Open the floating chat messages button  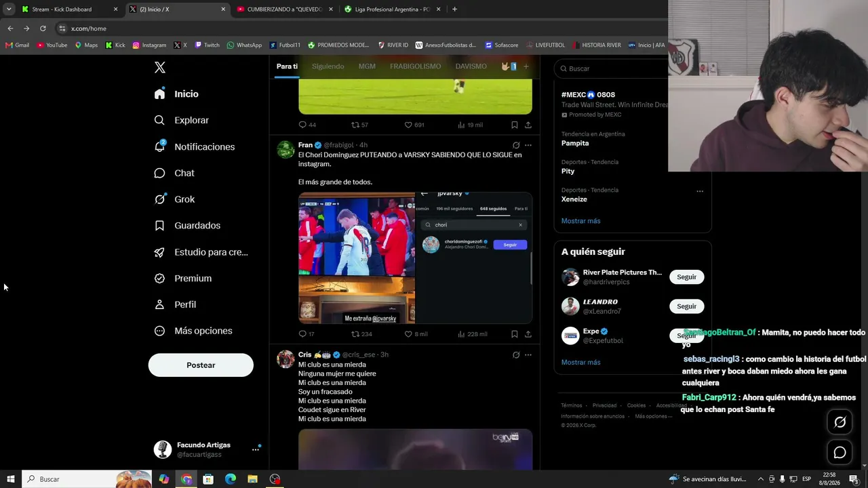pos(840,452)
